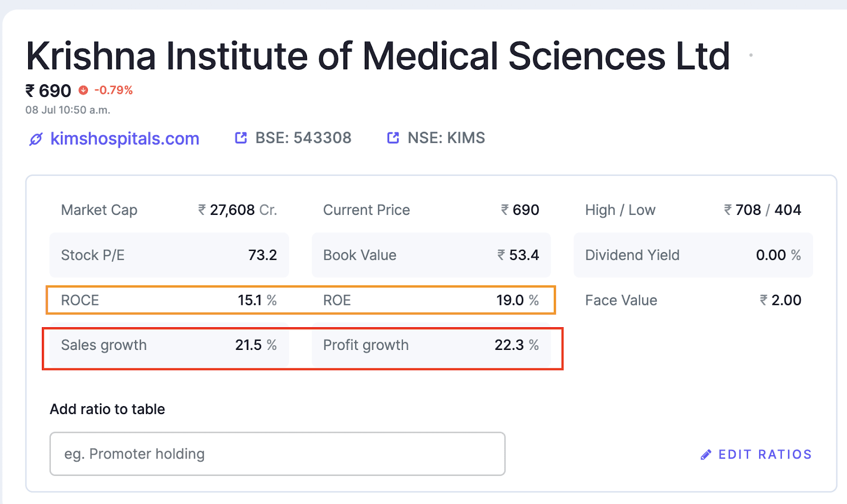Open the BSE: 543308 listing link
847x504 pixels.
coord(303,138)
